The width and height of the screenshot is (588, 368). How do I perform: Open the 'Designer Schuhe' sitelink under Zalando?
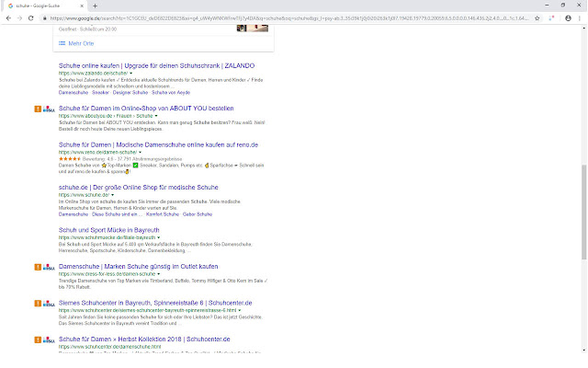pyautogui.click(x=130, y=92)
